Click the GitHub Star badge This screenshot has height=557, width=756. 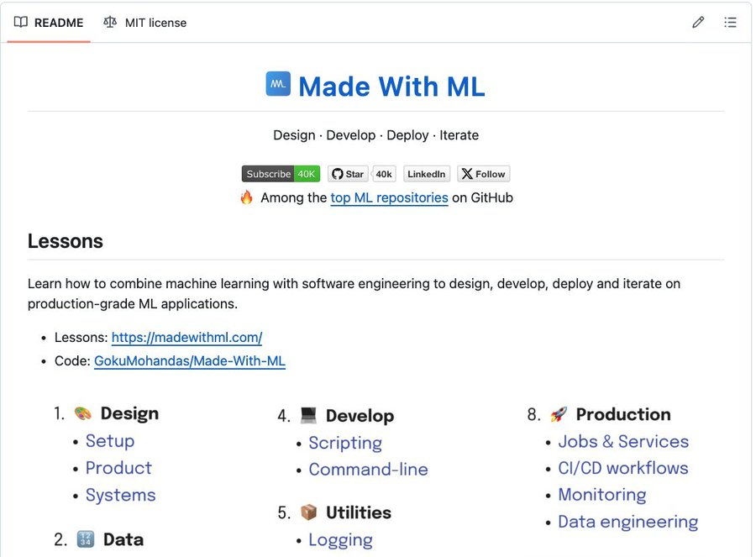[x=348, y=174]
